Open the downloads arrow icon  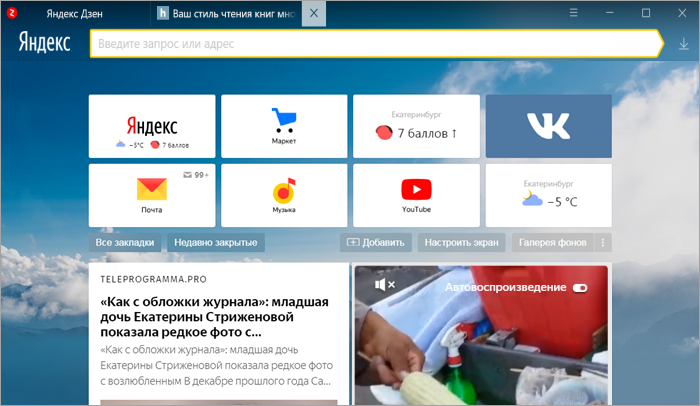pos(683,44)
